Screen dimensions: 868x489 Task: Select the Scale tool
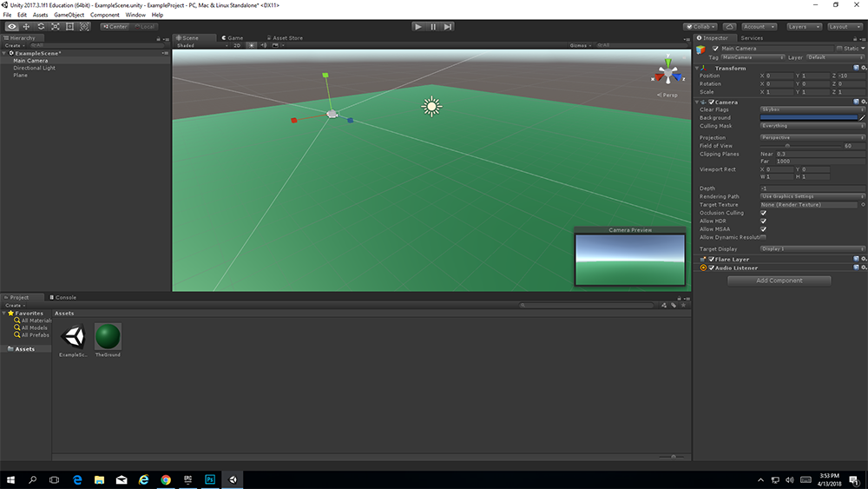tap(56, 27)
